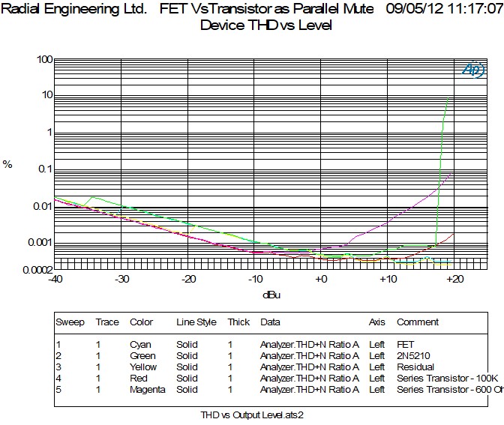The image size is (504, 425).
Task: Click the 'dBu' x-axis unit label
Action: pos(271,295)
